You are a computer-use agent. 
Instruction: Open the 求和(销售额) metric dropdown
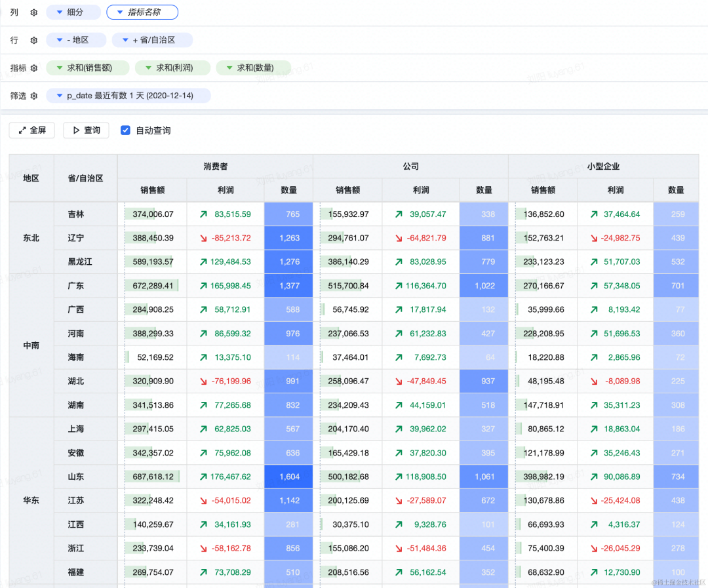point(58,68)
